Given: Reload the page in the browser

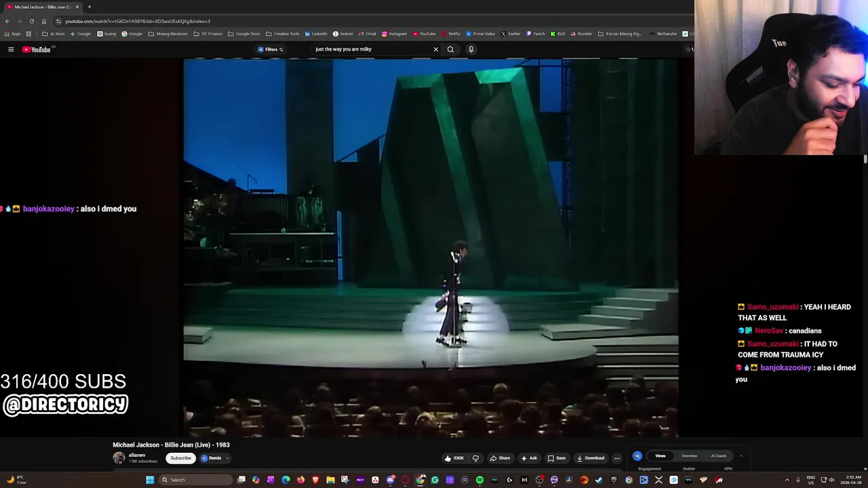Looking at the screenshot, I should pos(31,21).
